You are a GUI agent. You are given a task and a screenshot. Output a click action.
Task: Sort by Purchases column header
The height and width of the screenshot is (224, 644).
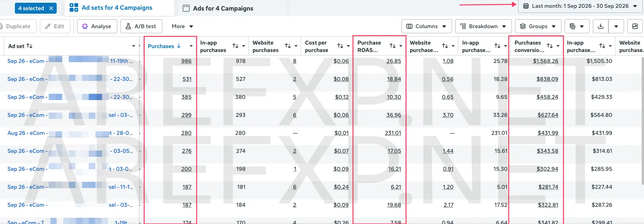[x=164, y=46]
